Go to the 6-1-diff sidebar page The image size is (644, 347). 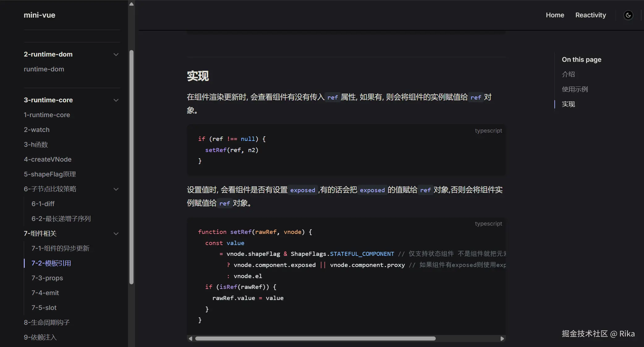point(43,204)
